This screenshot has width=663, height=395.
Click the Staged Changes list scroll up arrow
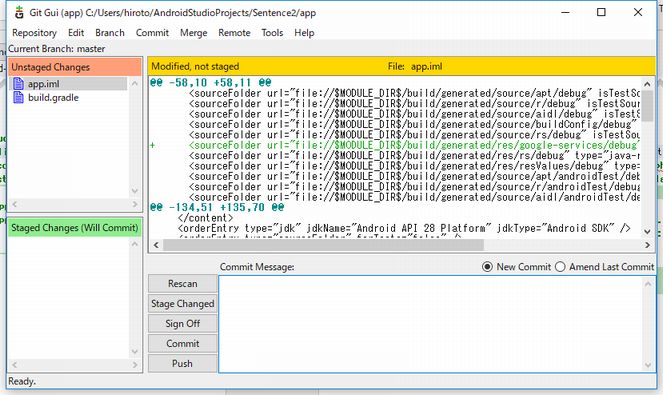135,244
